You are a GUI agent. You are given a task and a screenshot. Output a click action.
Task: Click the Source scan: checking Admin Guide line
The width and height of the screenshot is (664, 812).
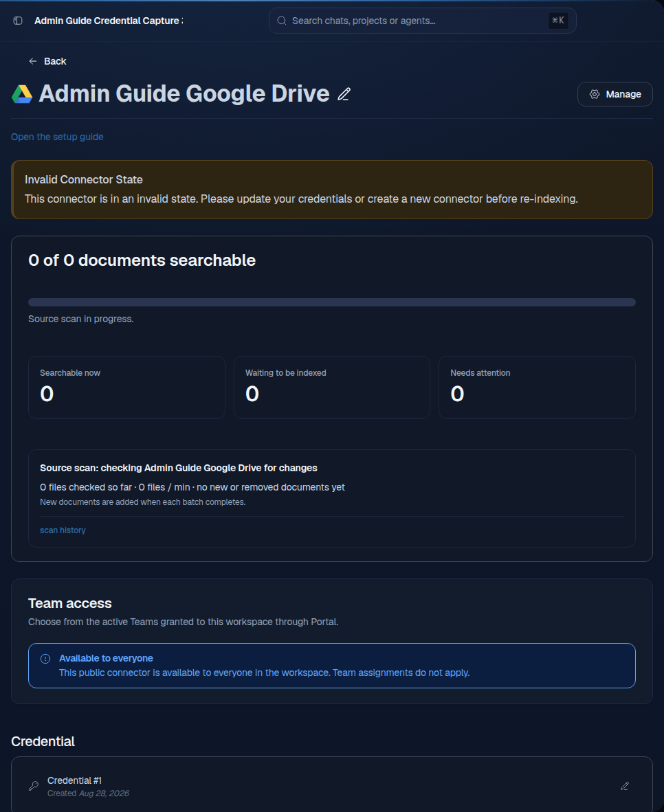coord(178,468)
